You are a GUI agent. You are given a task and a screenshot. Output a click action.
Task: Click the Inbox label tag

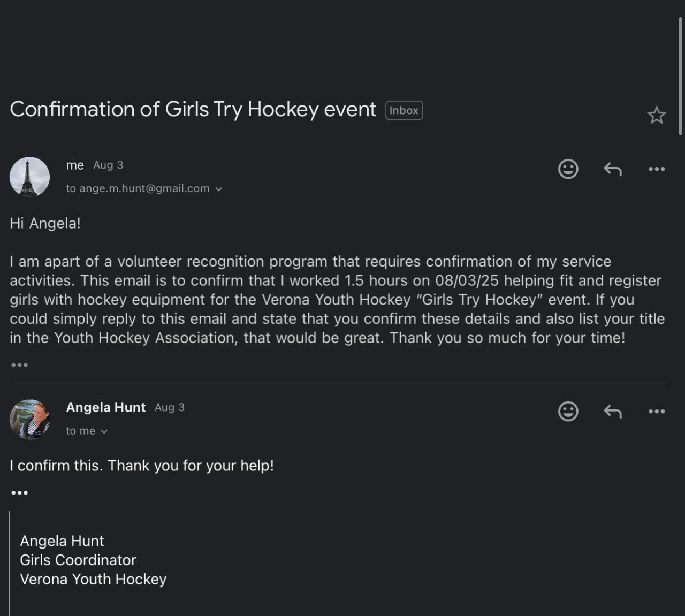(x=404, y=110)
